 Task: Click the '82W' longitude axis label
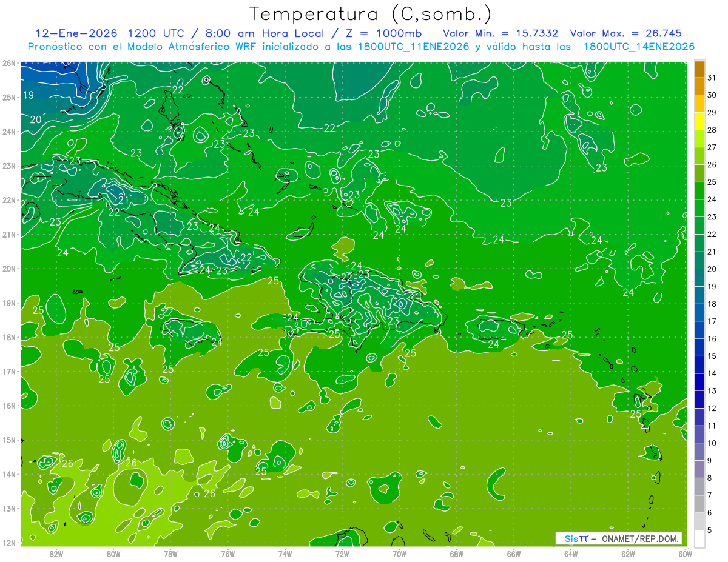56,554
